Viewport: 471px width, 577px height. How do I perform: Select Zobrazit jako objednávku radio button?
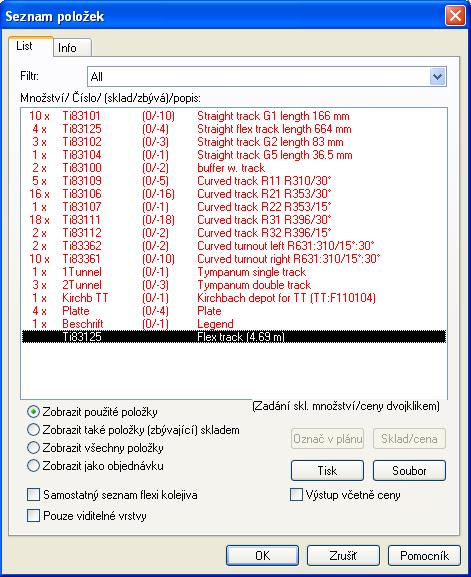point(33,466)
